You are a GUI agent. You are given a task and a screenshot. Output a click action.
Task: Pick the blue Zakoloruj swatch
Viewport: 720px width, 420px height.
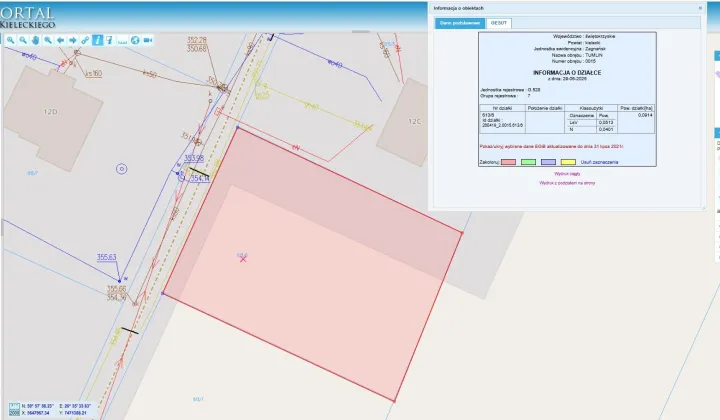point(548,162)
